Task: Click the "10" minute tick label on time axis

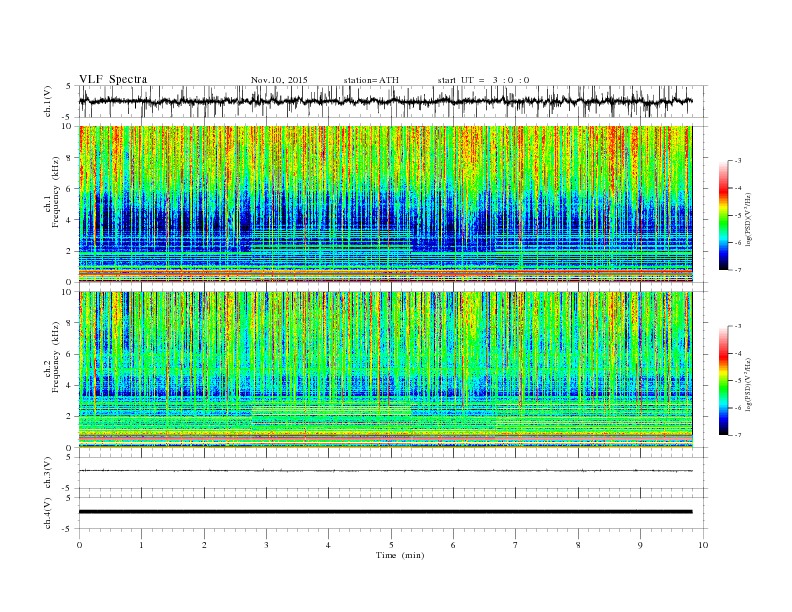Action: [x=703, y=545]
